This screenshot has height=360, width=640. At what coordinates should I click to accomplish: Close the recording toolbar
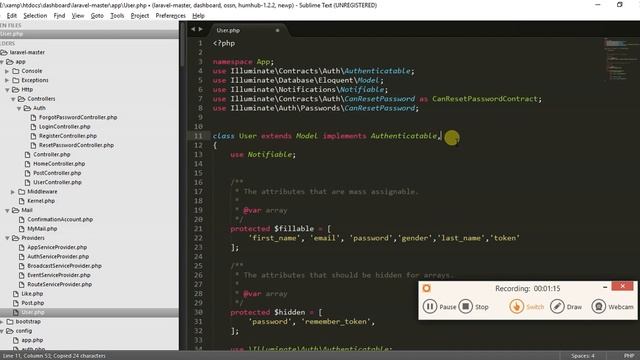tap(622, 287)
